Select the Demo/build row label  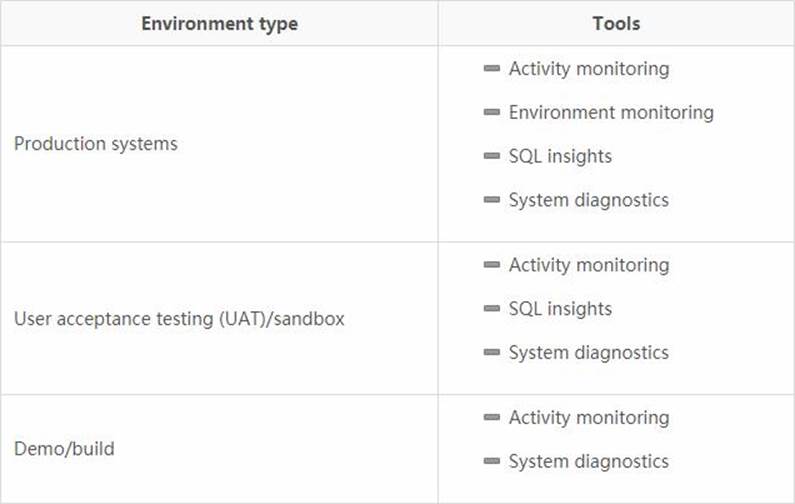pos(64,449)
